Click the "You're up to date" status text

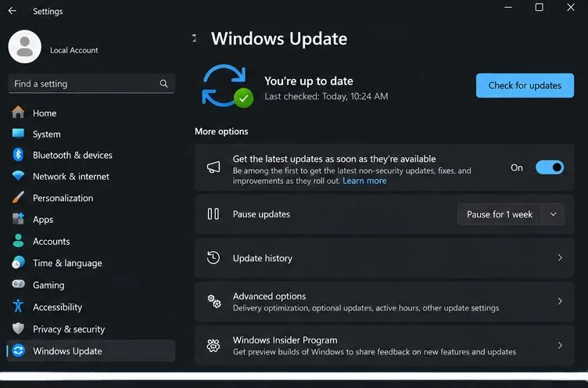point(309,81)
